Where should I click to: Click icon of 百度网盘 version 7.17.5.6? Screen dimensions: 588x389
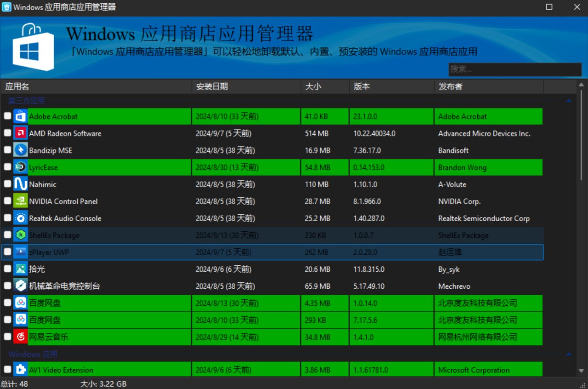pos(20,320)
